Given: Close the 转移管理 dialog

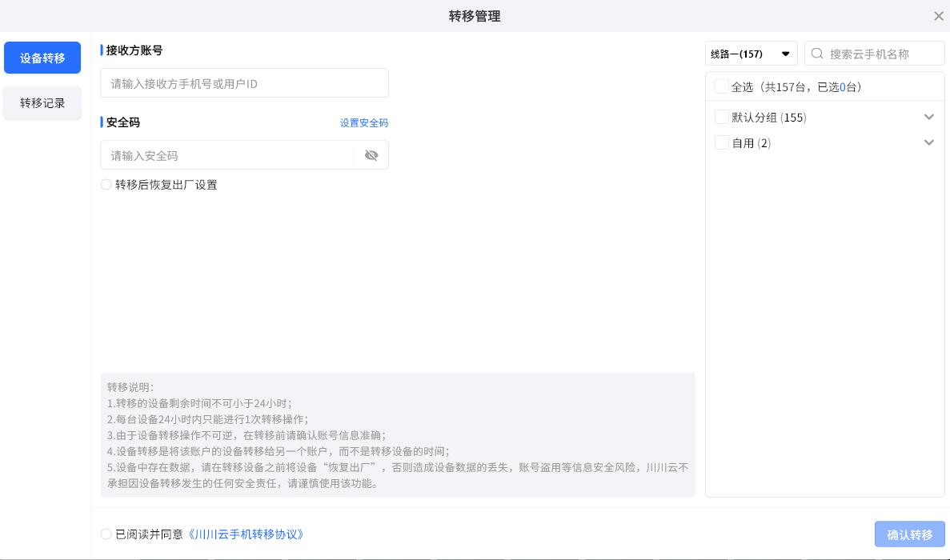Looking at the screenshot, I should [x=938, y=16].
